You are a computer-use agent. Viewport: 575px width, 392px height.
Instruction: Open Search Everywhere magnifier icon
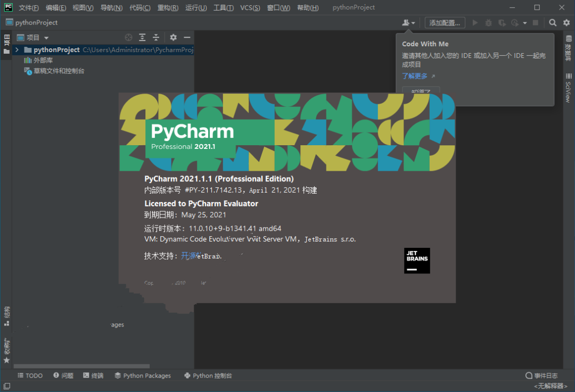[553, 23]
